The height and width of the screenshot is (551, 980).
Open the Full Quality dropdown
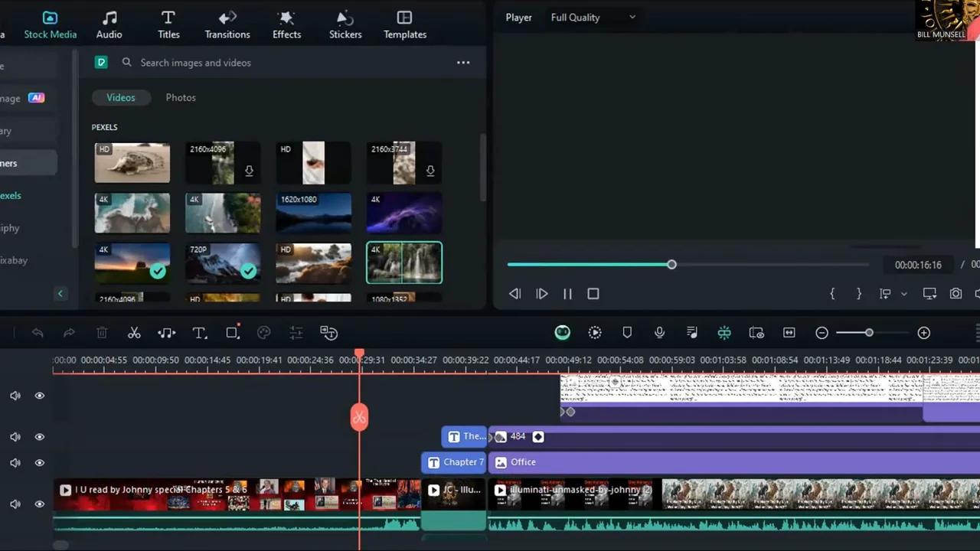(x=593, y=17)
